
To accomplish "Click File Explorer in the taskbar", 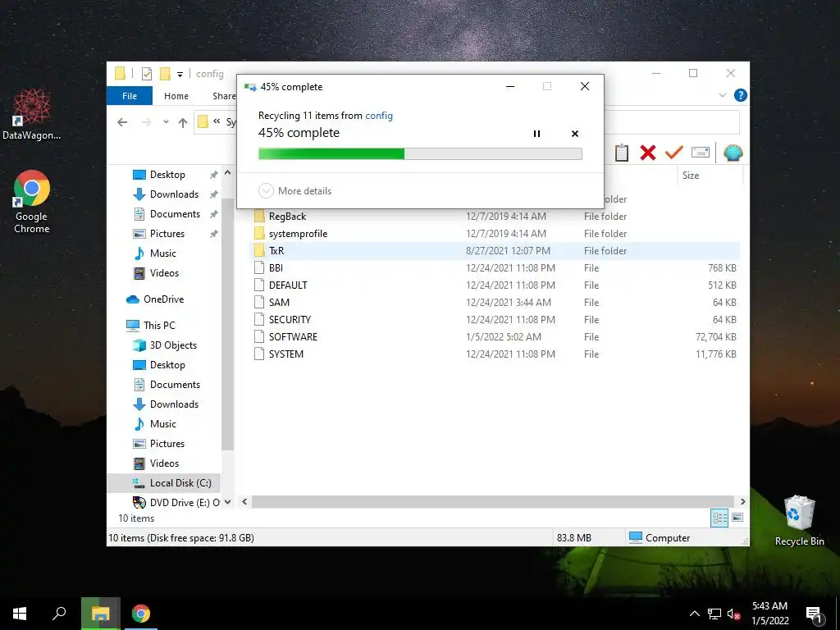I will click(x=100, y=614).
